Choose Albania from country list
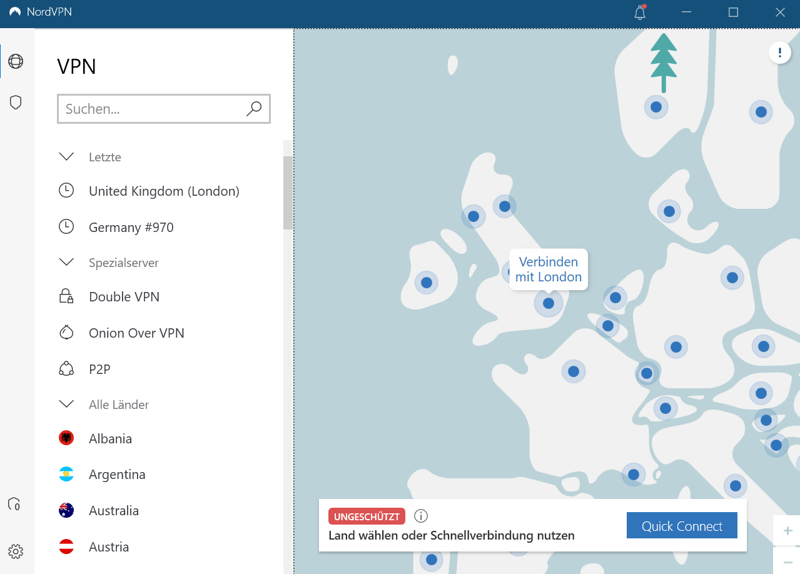Screen dimensions: 800x574 click(110, 439)
